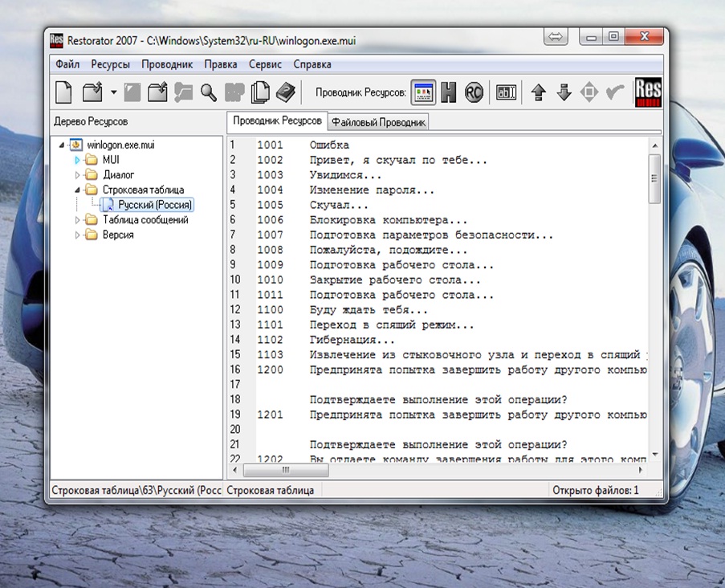The width and height of the screenshot is (725, 588).
Task: Click the round RC view icon
Action: pos(474,92)
